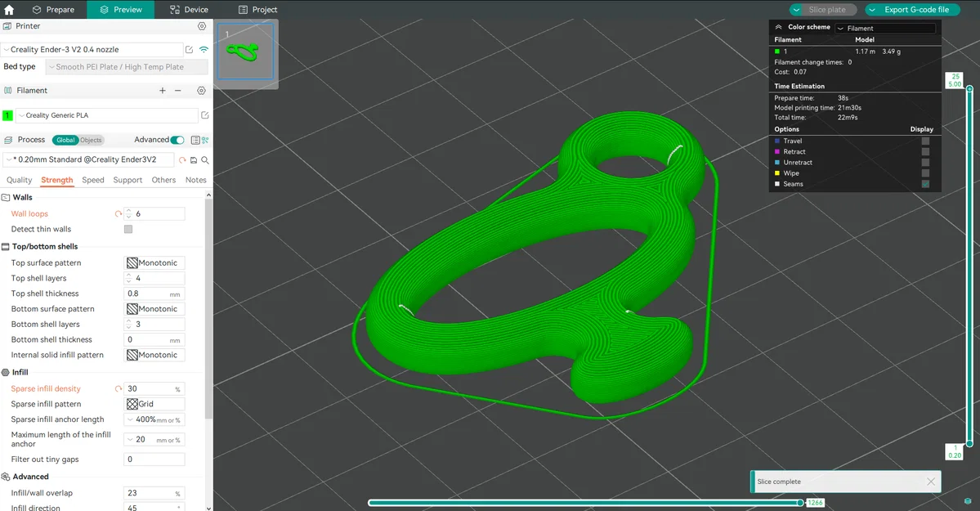Image resolution: width=980 pixels, height=511 pixels.
Task: Edit the Creality Generic PLA preset
Action: point(205,115)
